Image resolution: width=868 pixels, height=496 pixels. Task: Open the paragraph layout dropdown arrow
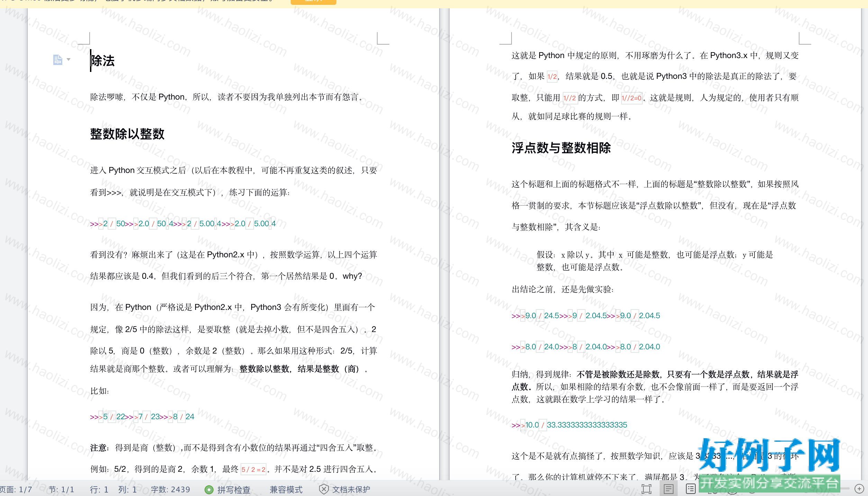(x=69, y=59)
